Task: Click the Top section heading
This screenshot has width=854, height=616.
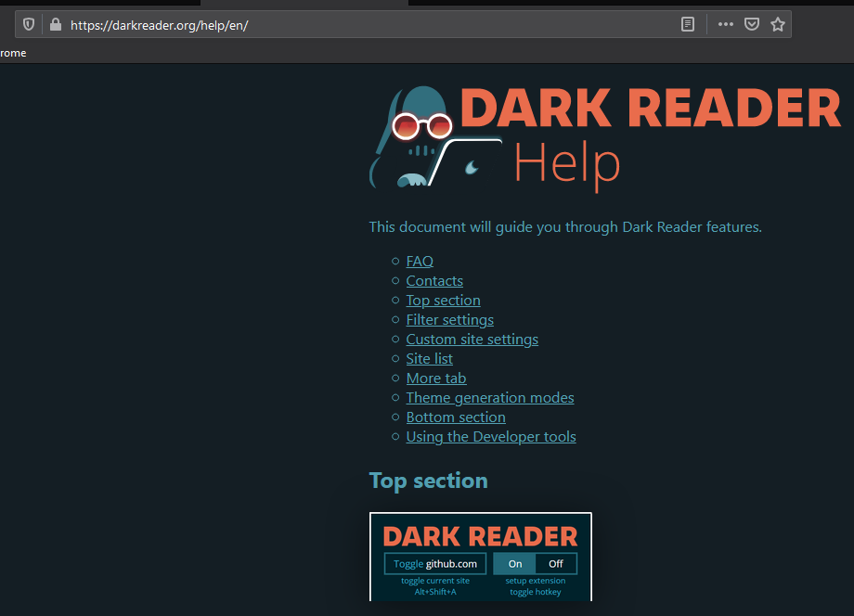Action: click(428, 481)
